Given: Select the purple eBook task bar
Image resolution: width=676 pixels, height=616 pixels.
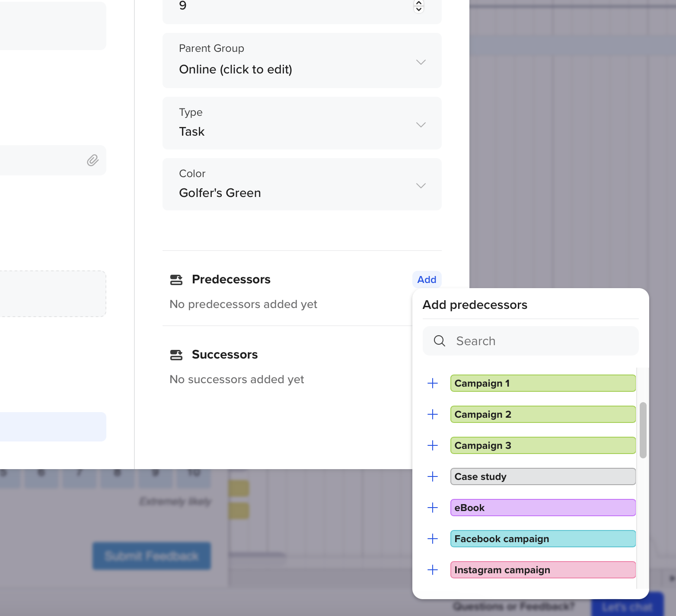Looking at the screenshot, I should click(x=542, y=508).
